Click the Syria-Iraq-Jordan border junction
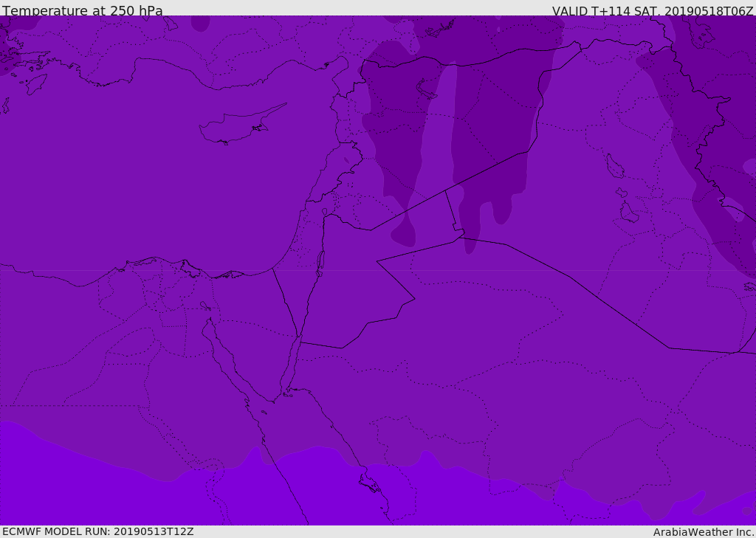The height and width of the screenshot is (538, 756). point(445,190)
